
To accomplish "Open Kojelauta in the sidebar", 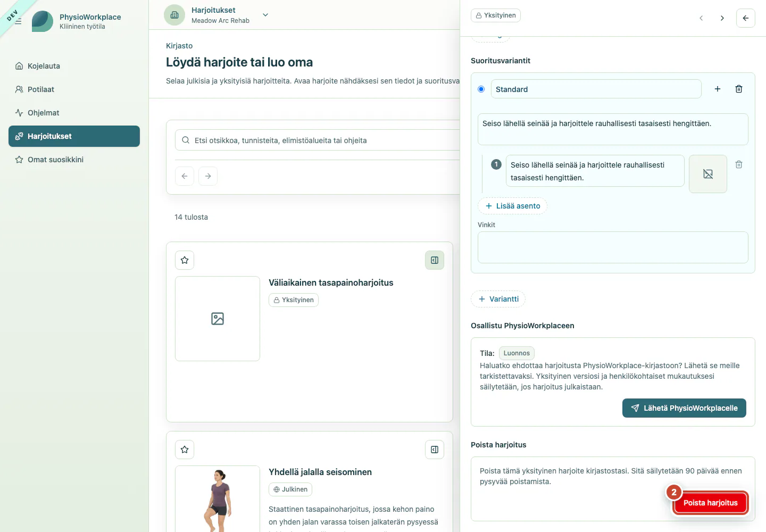I will [74, 66].
